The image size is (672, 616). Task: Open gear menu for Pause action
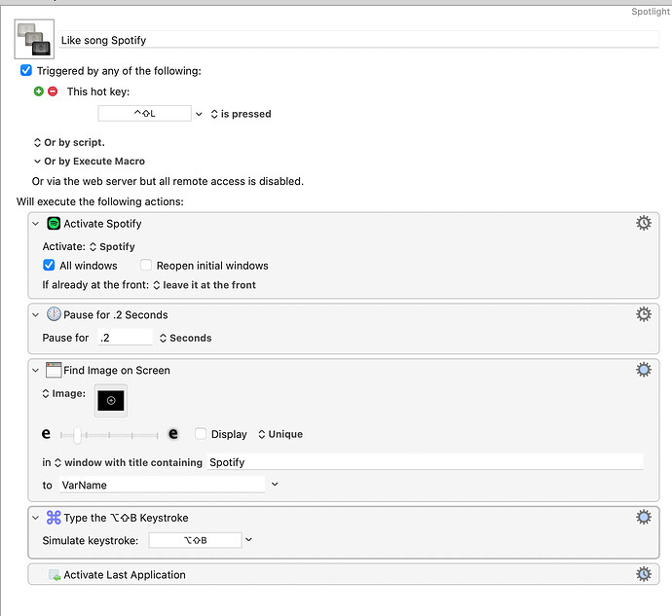[x=644, y=314]
